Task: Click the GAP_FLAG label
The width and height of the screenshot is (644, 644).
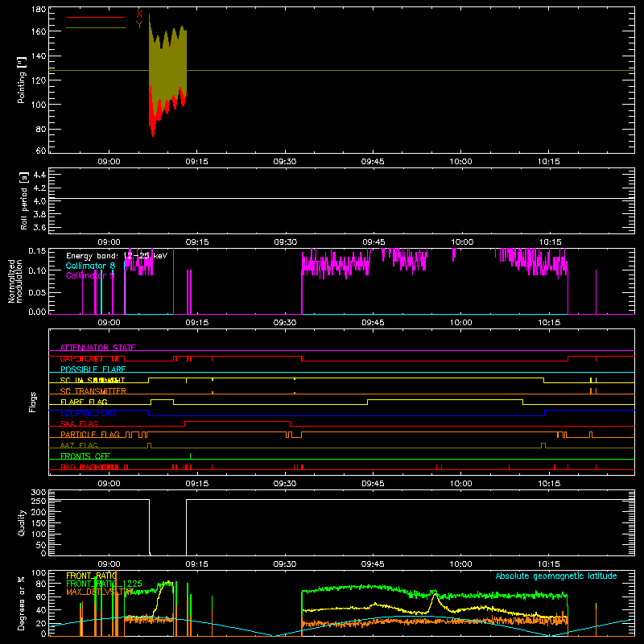Action: [81, 358]
